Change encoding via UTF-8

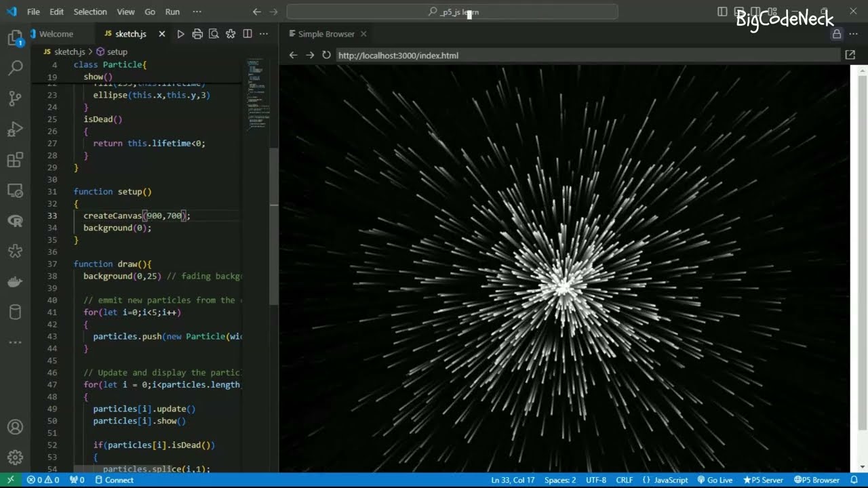(596, 480)
